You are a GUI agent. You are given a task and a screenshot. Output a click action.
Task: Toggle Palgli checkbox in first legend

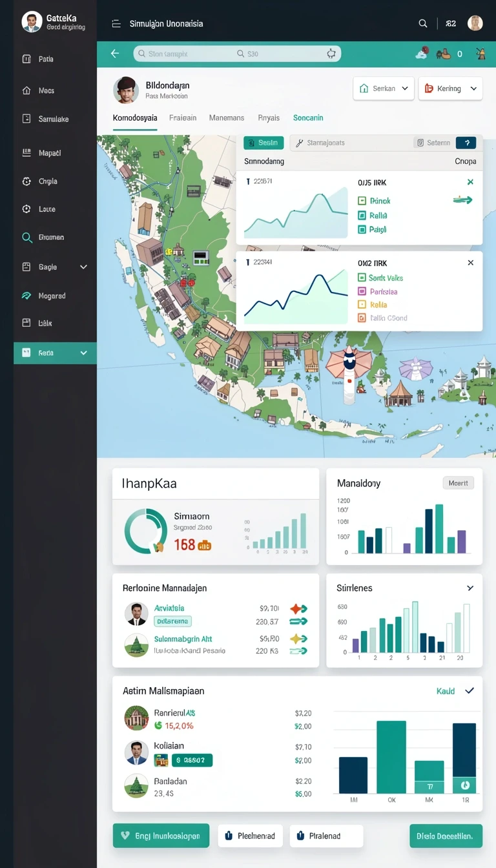pyautogui.click(x=362, y=230)
